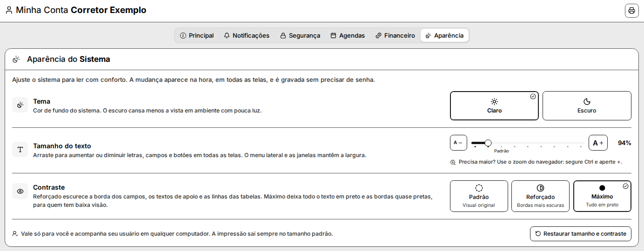The width and height of the screenshot is (644, 251).
Task: Select the Padrão contrast option
Action: [x=479, y=196]
